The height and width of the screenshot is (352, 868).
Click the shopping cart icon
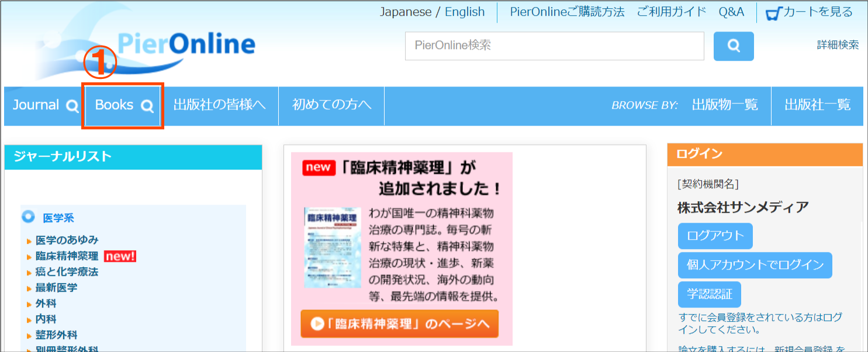click(x=773, y=13)
